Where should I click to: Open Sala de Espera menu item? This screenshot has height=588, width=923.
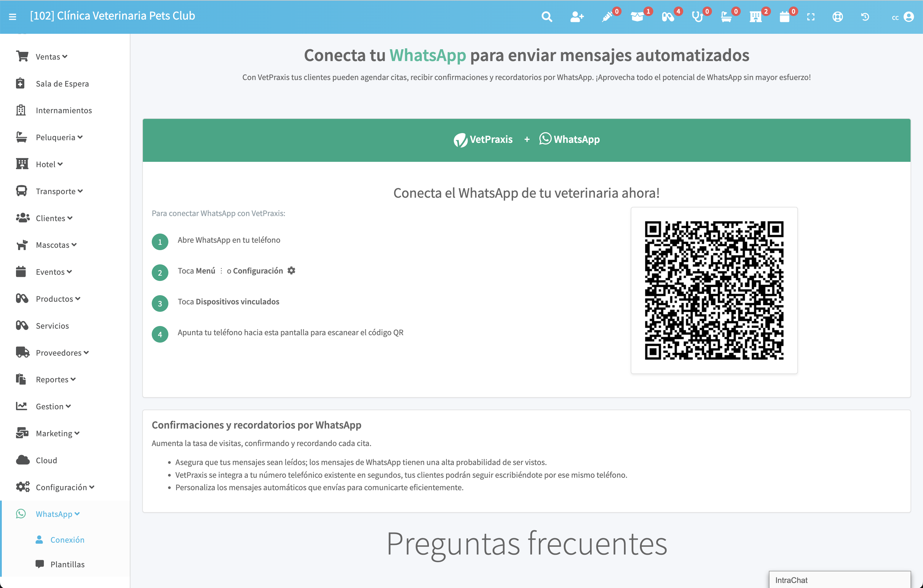62,84
